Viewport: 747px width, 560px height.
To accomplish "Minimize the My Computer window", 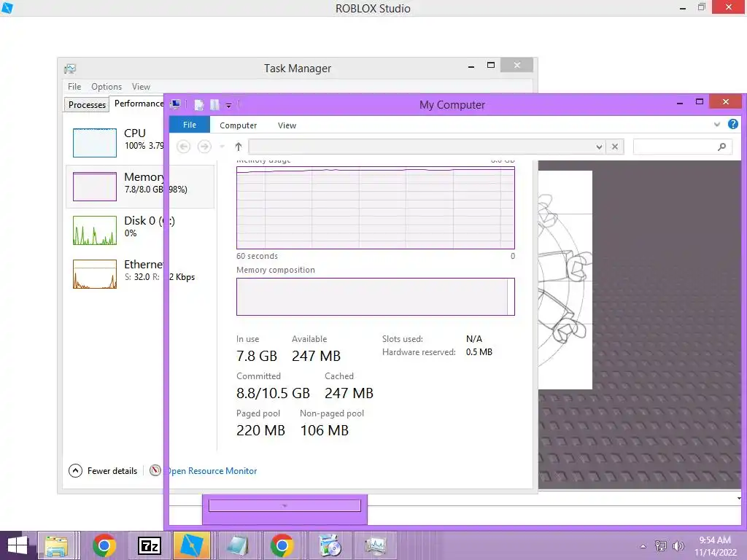I will pyautogui.click(x=680, y=102).
